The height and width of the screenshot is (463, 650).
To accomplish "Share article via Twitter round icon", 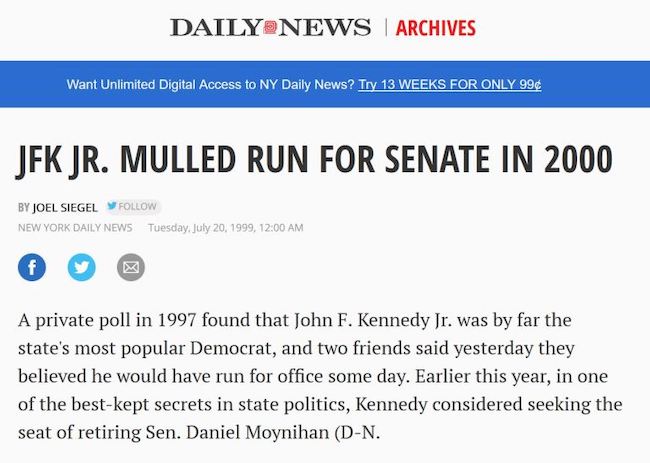I will tap(82, 267).
